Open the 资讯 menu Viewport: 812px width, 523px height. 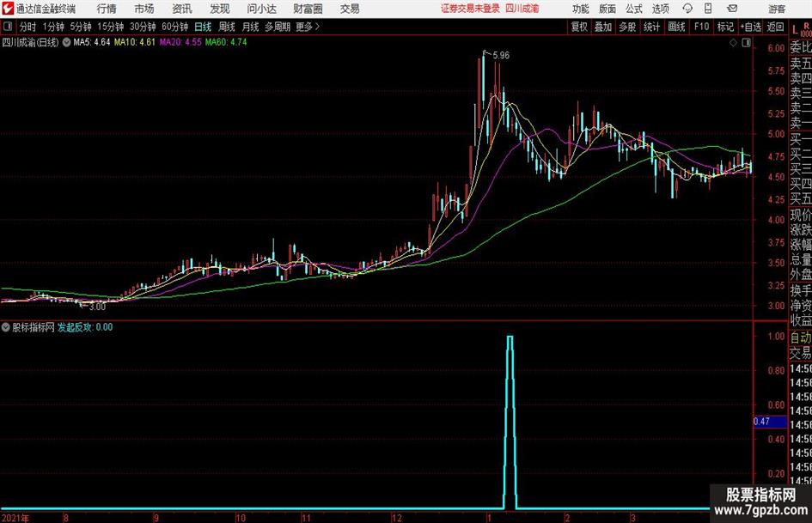[x=182, y=9]
